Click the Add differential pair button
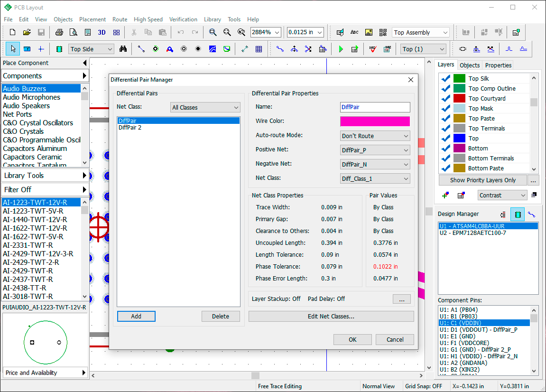This screenshot has width=546, height=392. 136,317
